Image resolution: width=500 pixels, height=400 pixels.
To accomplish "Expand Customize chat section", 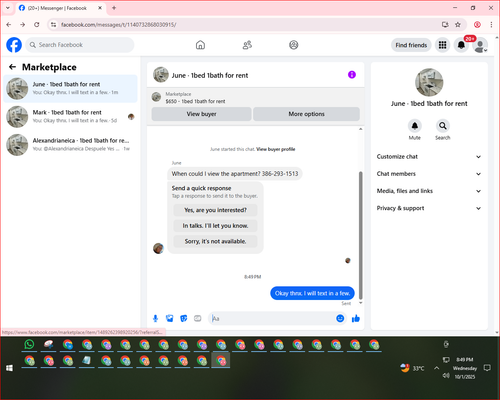I will point(429,157).
